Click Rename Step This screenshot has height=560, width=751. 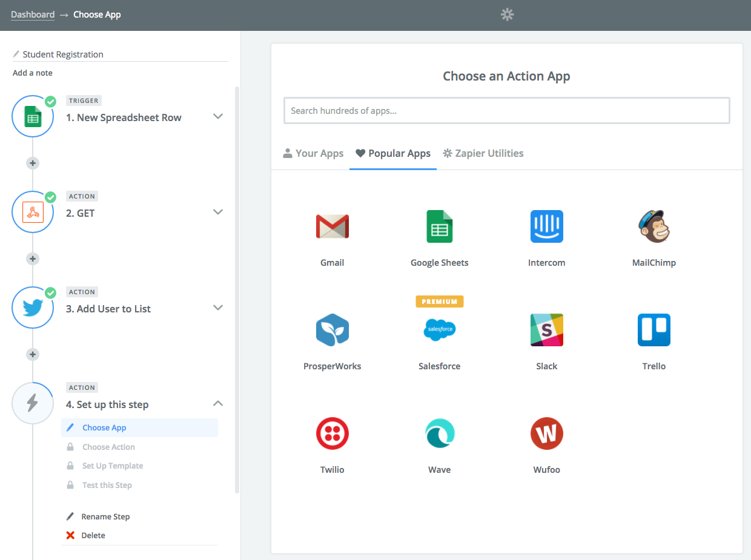(x=105, y=516)
